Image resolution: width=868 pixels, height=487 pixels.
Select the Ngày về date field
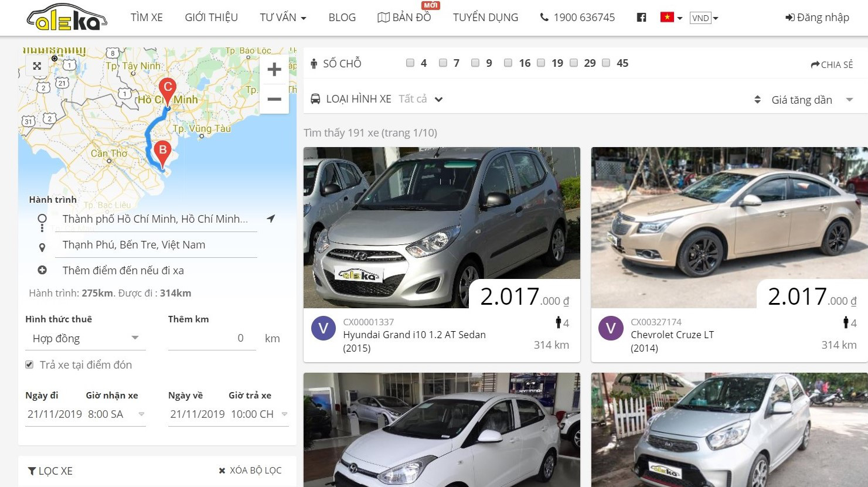[x=198, y=414]
